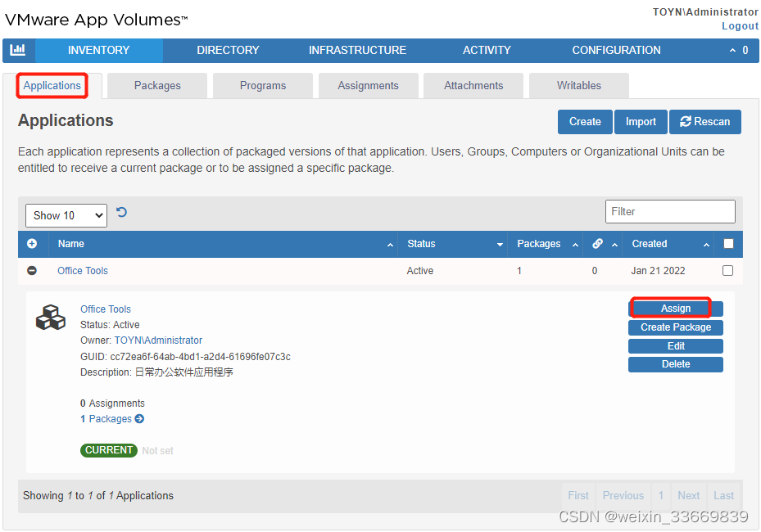Check the Office Tools row checkbox

(x=727, y=271)
